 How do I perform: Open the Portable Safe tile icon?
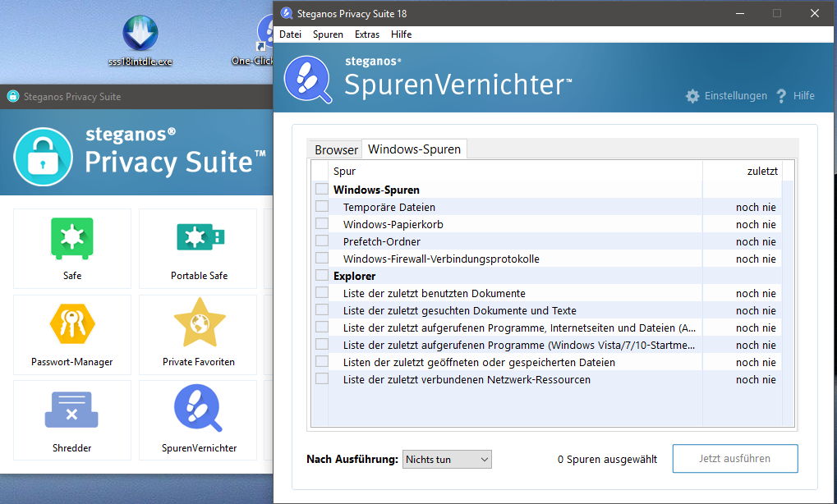(200, 237)
